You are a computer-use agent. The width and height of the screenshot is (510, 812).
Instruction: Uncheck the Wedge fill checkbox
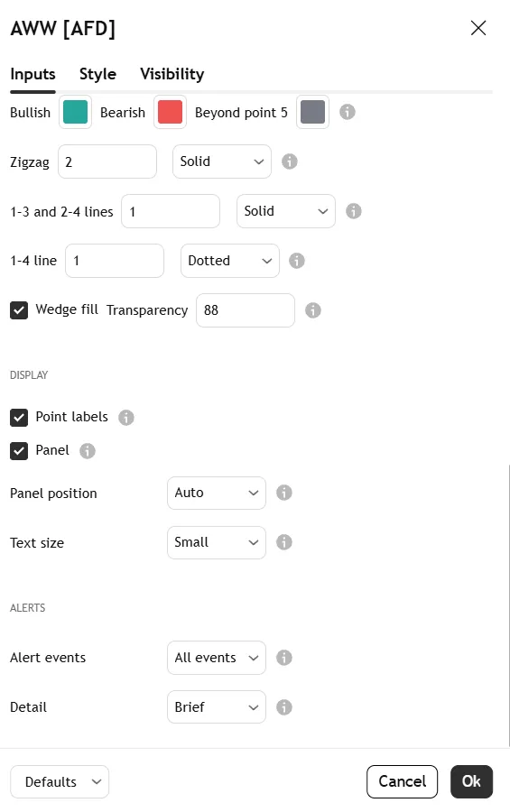pyautogui.click(x=19, y=310)
